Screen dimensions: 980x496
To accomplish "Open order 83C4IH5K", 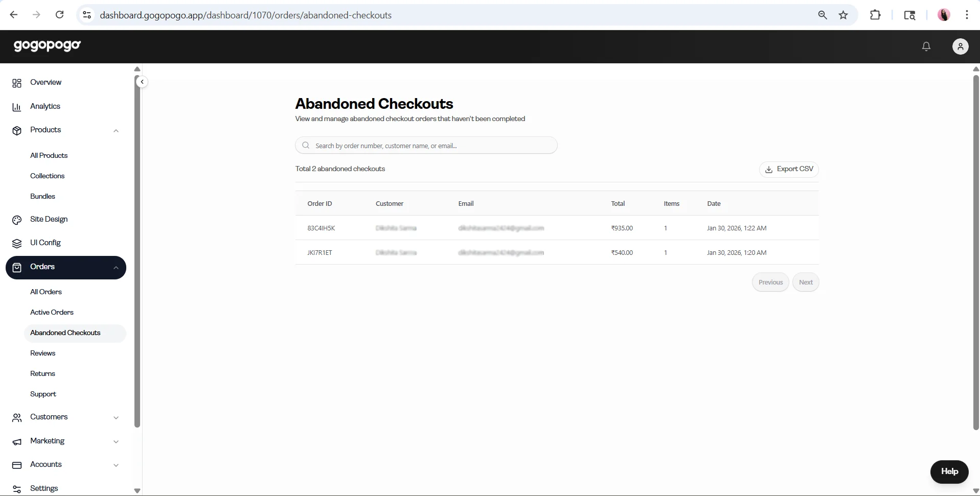I will point(321,228).
